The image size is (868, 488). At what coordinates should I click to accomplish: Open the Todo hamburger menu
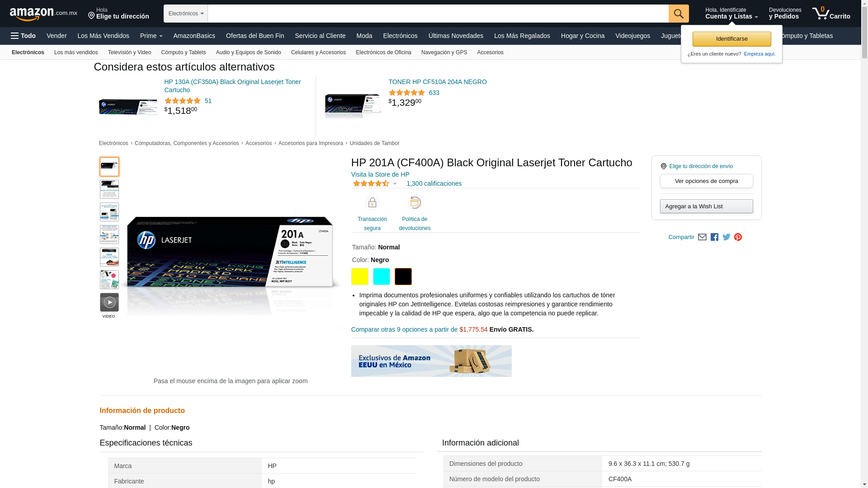[x=24, y=36]
